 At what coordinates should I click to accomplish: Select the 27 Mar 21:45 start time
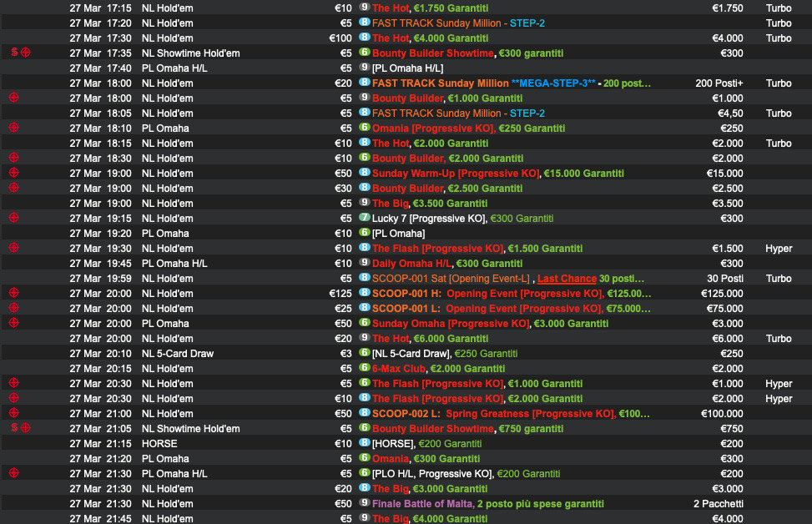pyautogui.click(x=100, y=518)
